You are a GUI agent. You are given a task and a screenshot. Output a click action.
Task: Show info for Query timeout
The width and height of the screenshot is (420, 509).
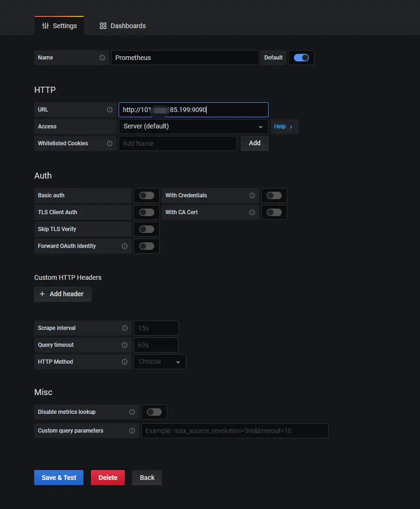125,345
